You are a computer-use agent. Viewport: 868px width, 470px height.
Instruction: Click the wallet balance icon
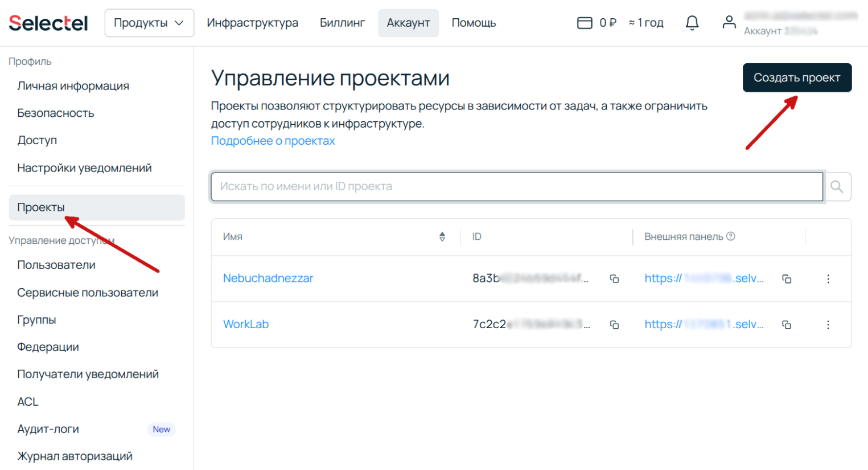click(x=585, y=23)
